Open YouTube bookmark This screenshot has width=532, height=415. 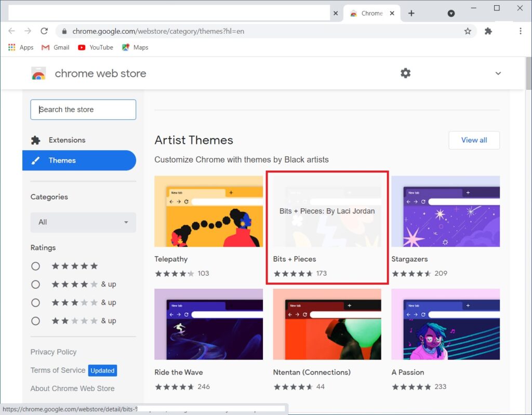point(96,47)
